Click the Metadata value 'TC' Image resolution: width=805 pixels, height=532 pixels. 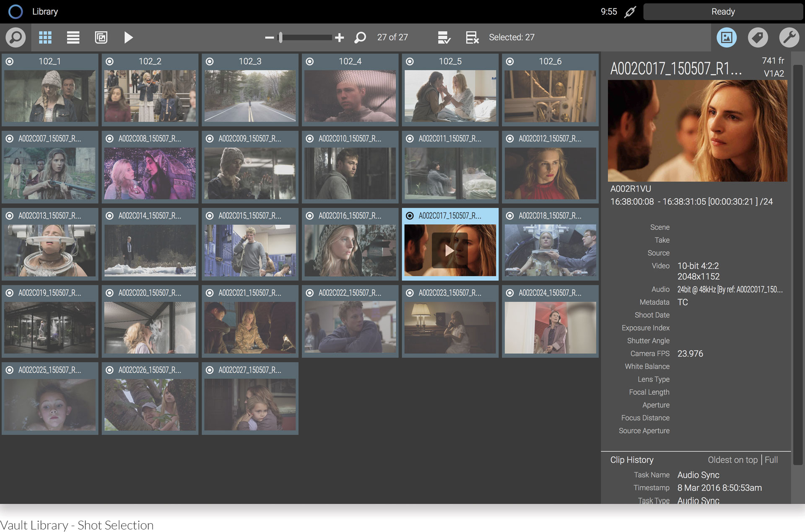click(x=683, y=302)
